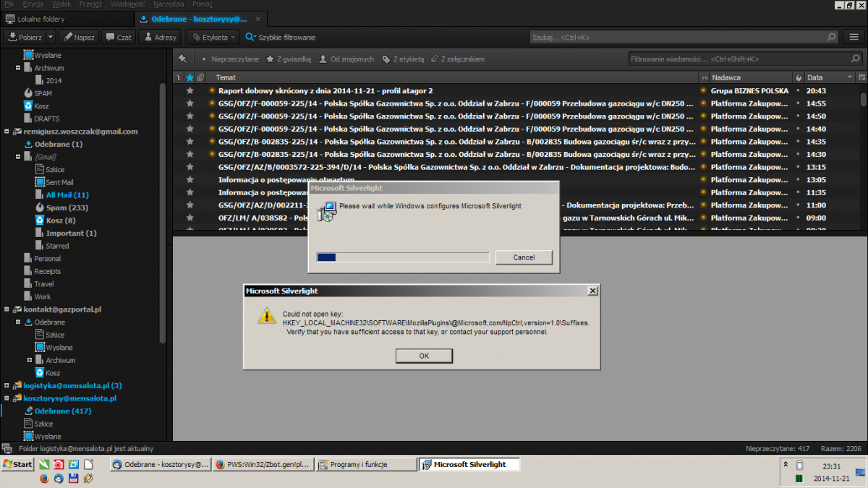Click the search magnifier in the Szukaj box
This screenshot has width=868, height=488.
[x=832, y=37]
